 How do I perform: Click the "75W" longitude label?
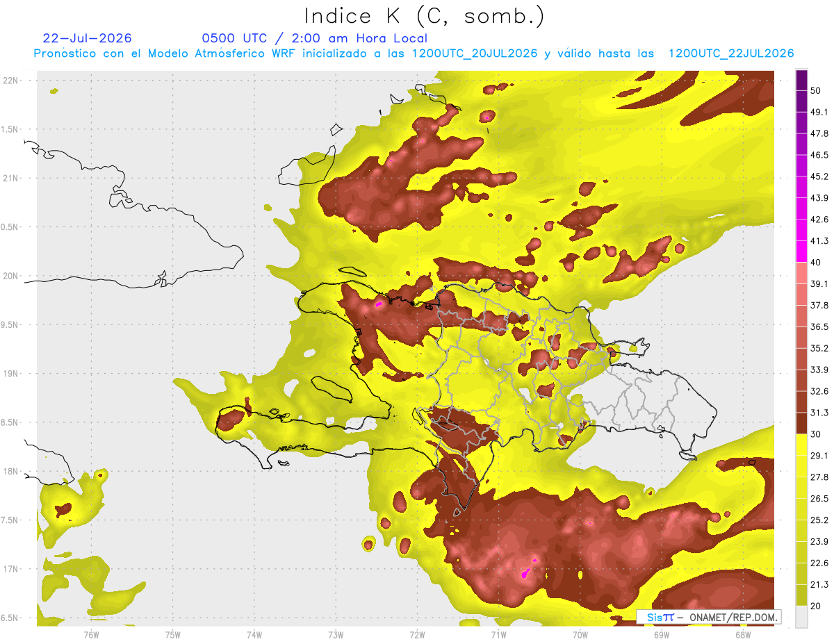click(172, 634)
